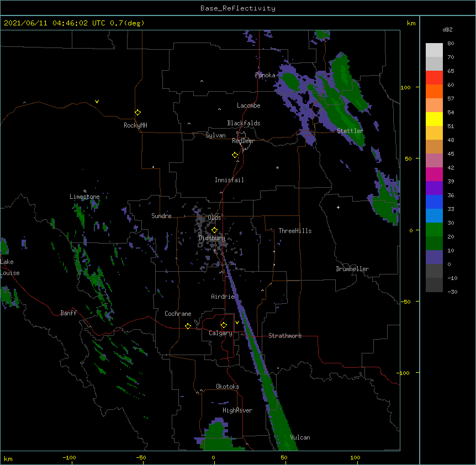The width and height of the screenshot is (476, 465).
Task: Click the RedDeer city label
Action: click(x=243, y=141)
